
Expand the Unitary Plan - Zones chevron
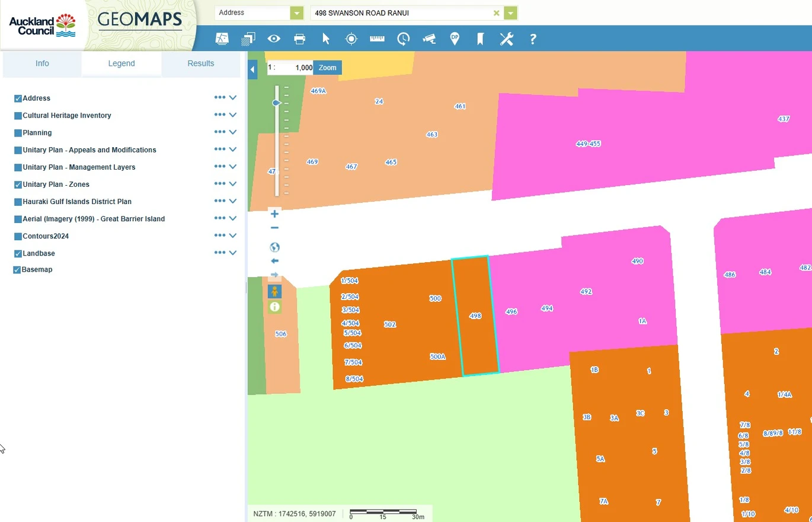(233, 184)
